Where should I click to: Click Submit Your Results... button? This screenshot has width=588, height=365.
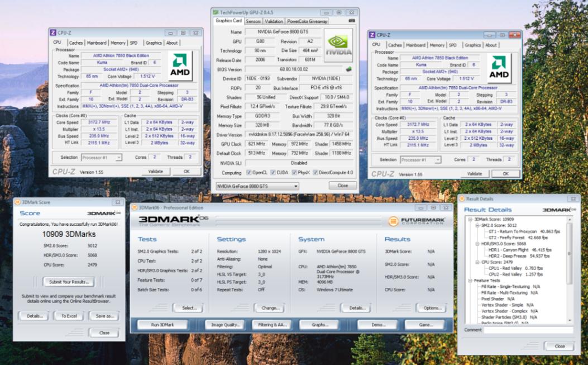tap(69, 282)
